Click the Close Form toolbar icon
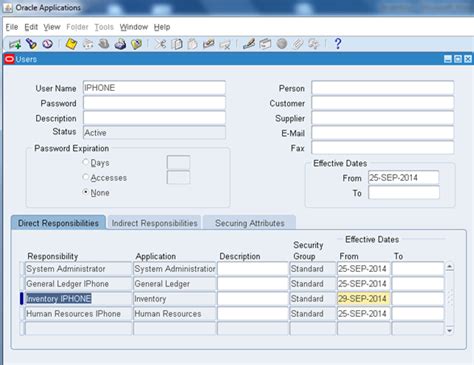The height and width of the screenshot is (365, 474). tap(136, 44)
